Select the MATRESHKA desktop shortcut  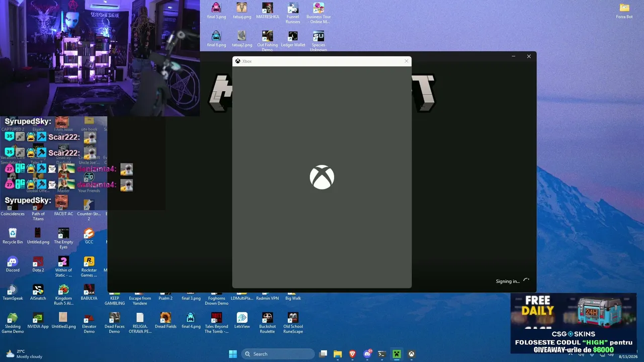(268, 11)
